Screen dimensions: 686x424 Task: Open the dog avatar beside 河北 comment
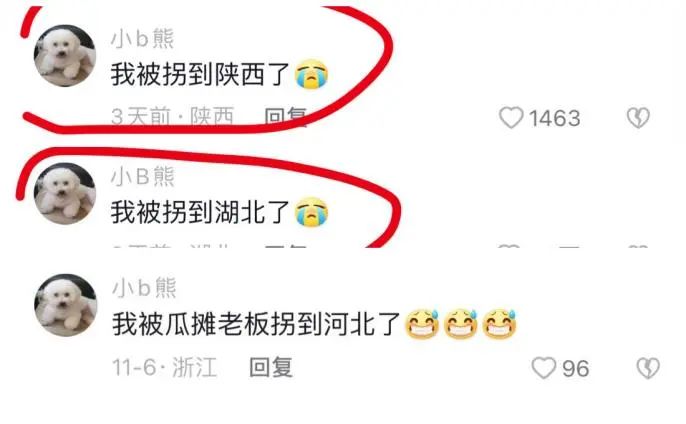(x=65, y=305)
